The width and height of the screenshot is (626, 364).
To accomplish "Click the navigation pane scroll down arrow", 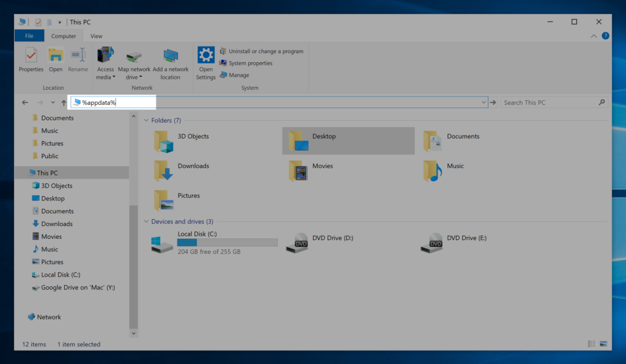I will click(x=133, y=333).
